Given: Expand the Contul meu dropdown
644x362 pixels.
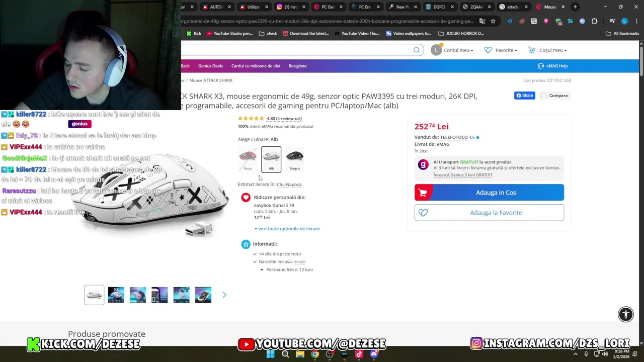Looking at the screenshot, I should (458, 50).
